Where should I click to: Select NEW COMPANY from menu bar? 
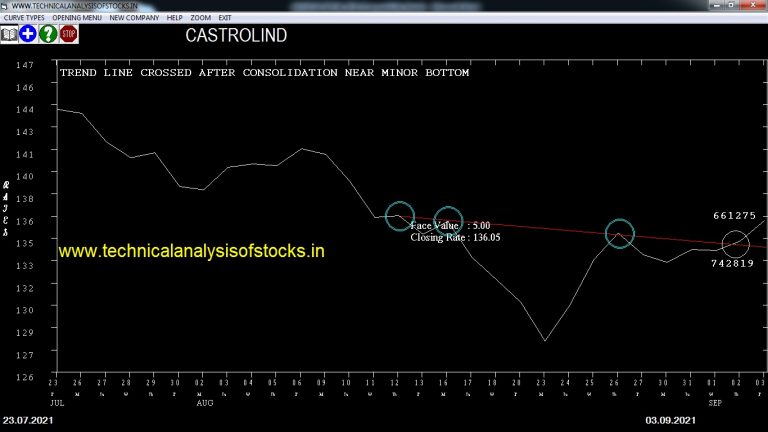134,18
